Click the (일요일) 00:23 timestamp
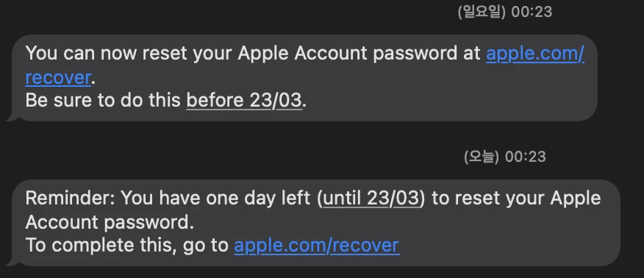The image size is (644, 278). tap(505, 13)
